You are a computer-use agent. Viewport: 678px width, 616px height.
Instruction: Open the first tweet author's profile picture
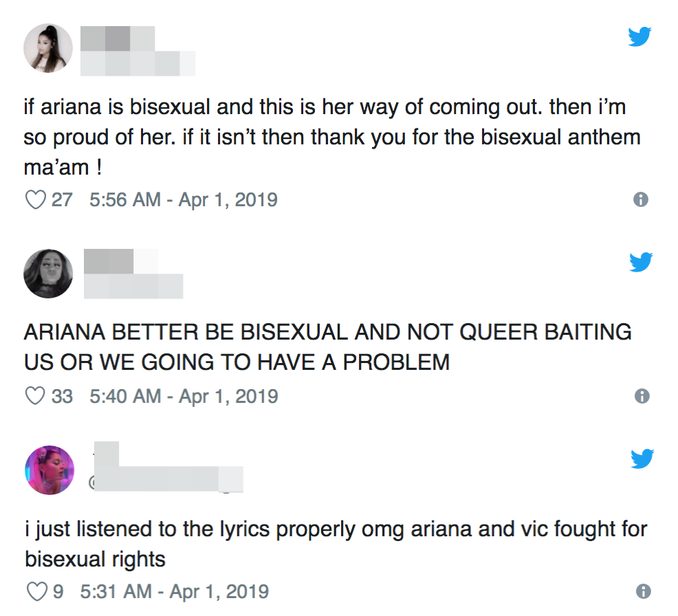[48, 48]
